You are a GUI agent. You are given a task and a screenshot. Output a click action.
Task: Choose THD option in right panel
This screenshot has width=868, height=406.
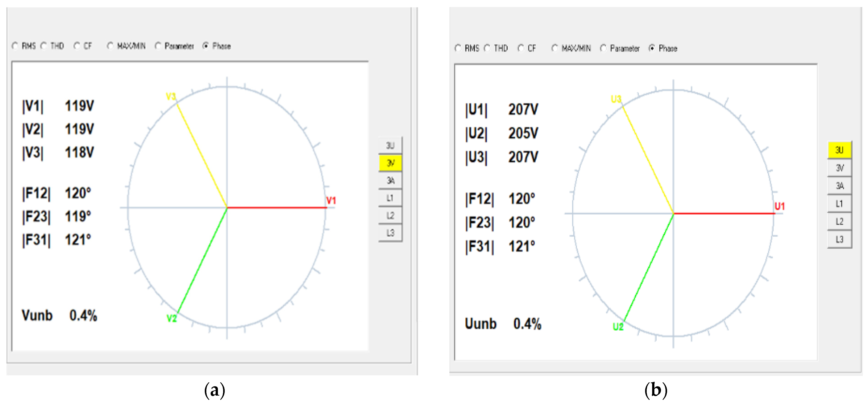(x=487, y=48)
